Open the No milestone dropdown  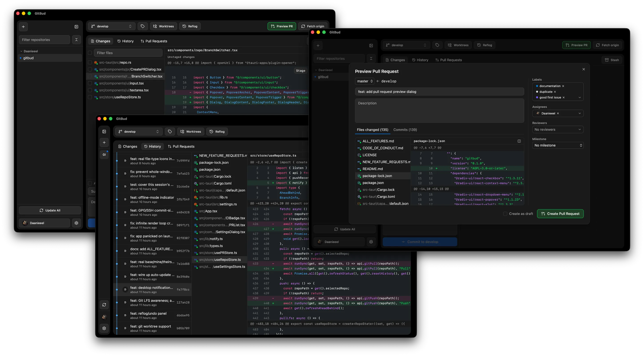pyautogui.click(x=558, y=145)
